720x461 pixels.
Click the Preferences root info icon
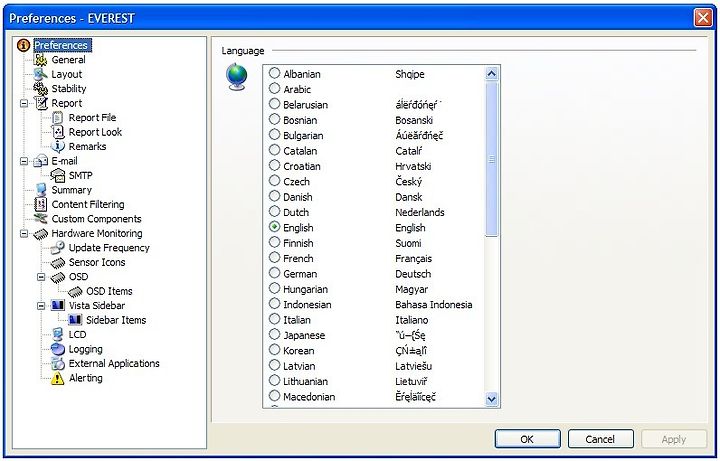point(23,45)
